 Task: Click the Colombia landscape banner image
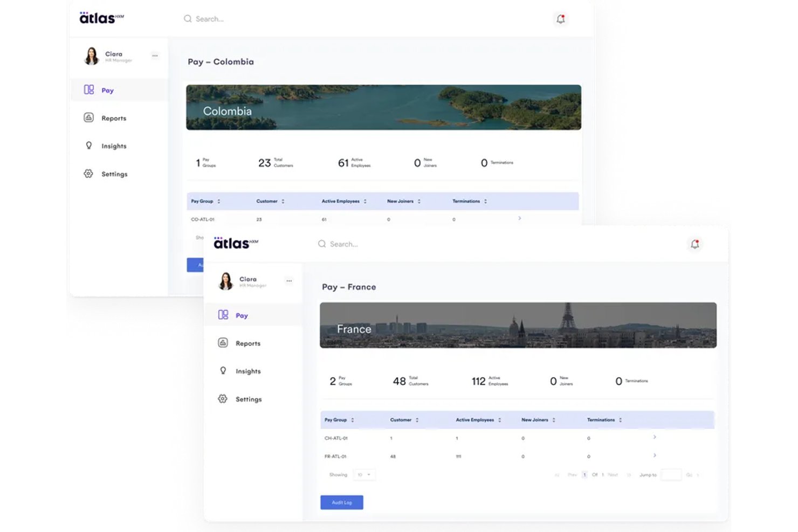click(384, 107)
